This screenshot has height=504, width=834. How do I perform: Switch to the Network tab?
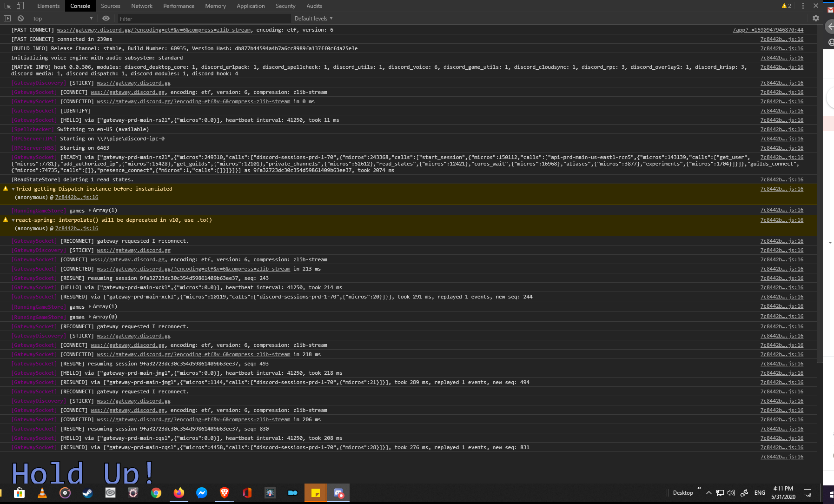[x=142, y=6]
